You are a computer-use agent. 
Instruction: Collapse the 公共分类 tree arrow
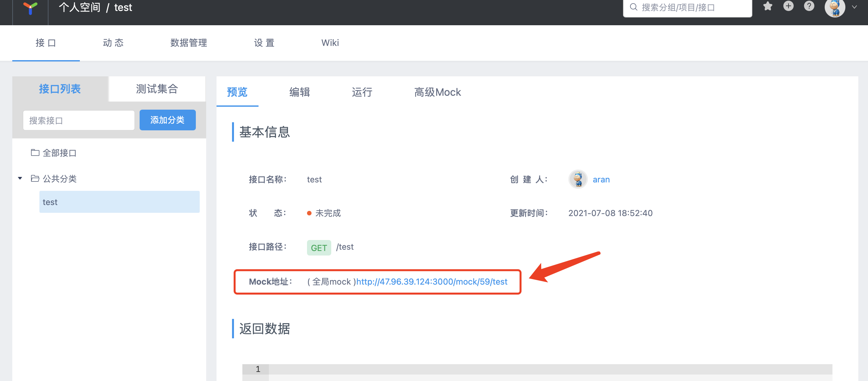tap(20, 178)
